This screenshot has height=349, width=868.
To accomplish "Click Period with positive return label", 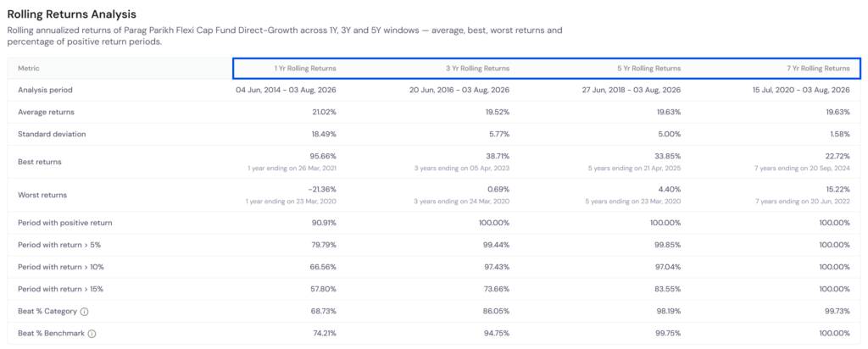I will click(64, 222).
